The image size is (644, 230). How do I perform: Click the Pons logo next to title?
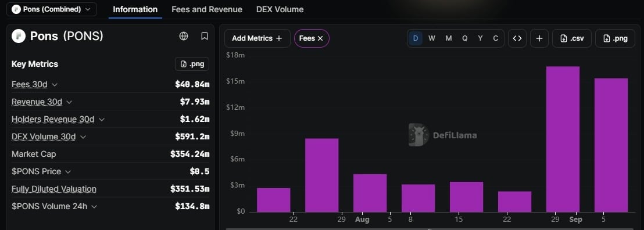coord(19,36)
